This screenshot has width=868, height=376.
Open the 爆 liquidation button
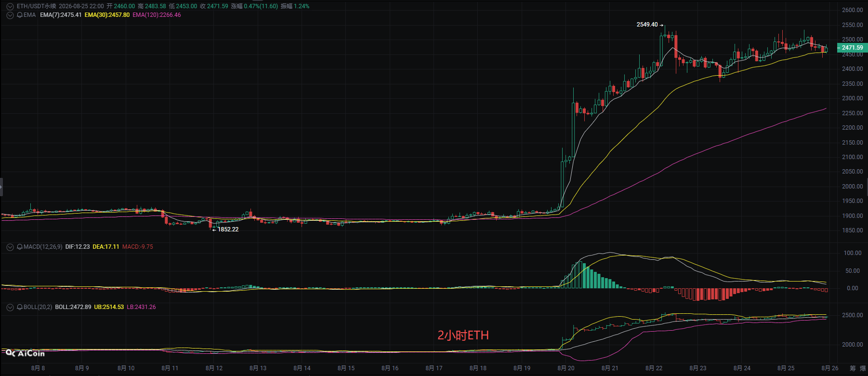tap(863, 368)
